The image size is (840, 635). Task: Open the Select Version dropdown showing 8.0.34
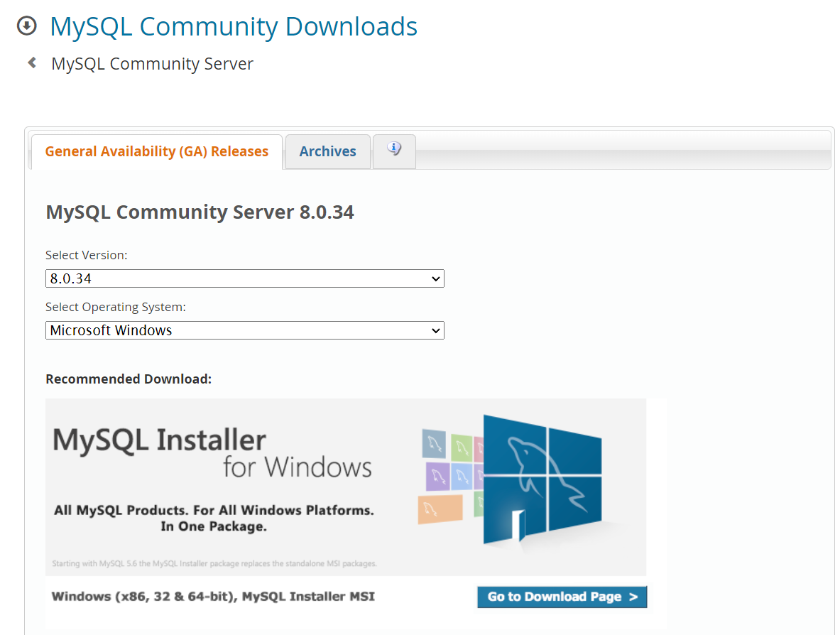point(245,278)
